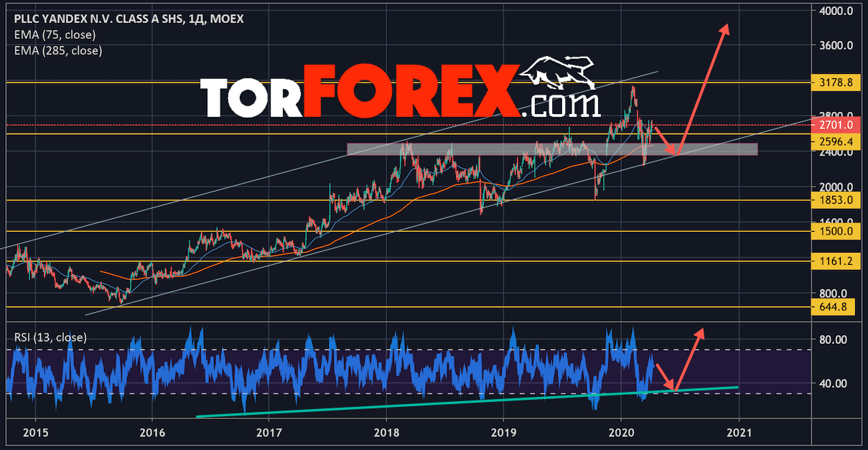
Task: Click the 3178.8 price level label
Action: click(x=835, y=83)
